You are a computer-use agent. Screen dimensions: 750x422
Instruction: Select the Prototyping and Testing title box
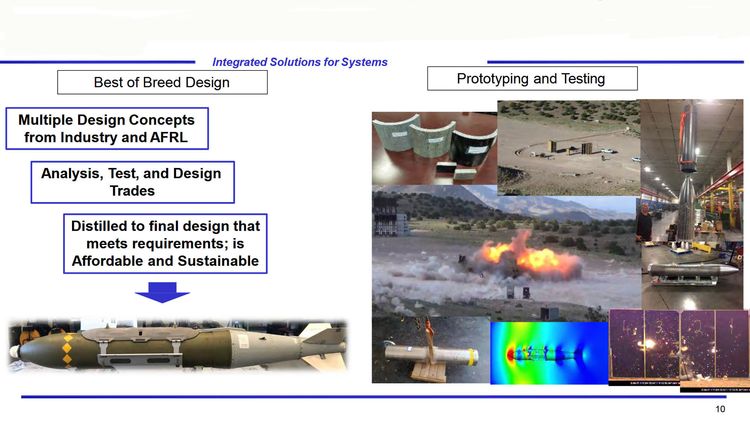(x=530, y=78)
